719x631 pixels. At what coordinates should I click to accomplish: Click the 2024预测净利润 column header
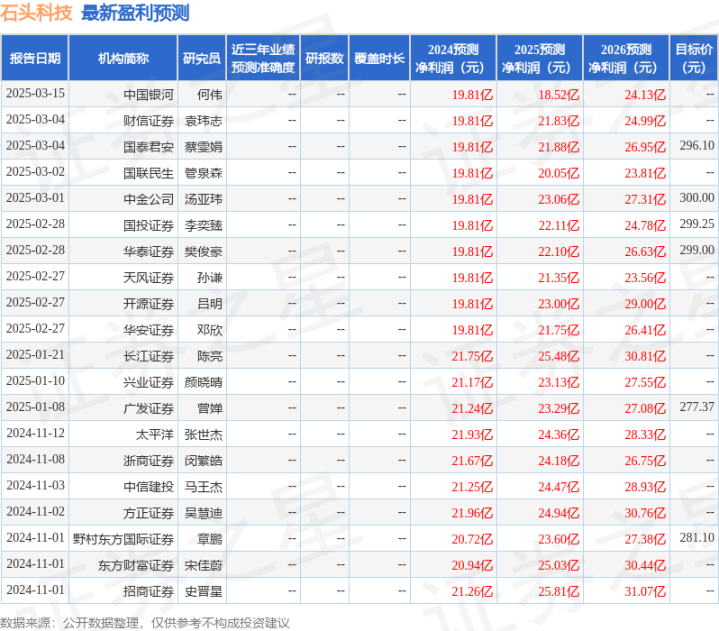(453, 58)
